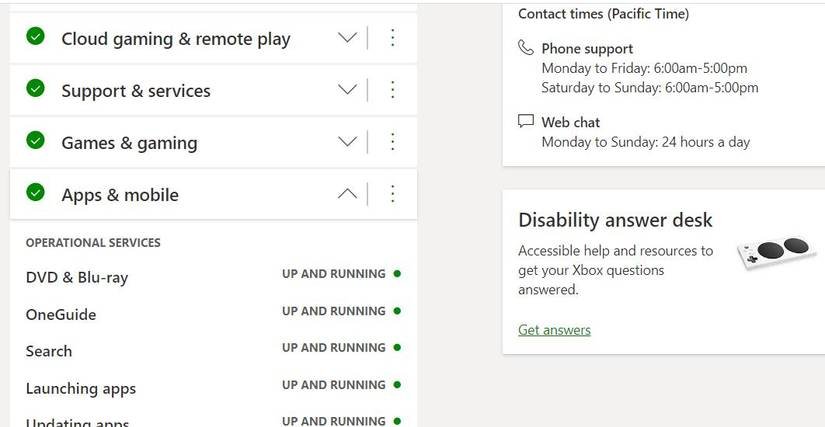Collapse the Apps & mobile section

pos(347,194)
